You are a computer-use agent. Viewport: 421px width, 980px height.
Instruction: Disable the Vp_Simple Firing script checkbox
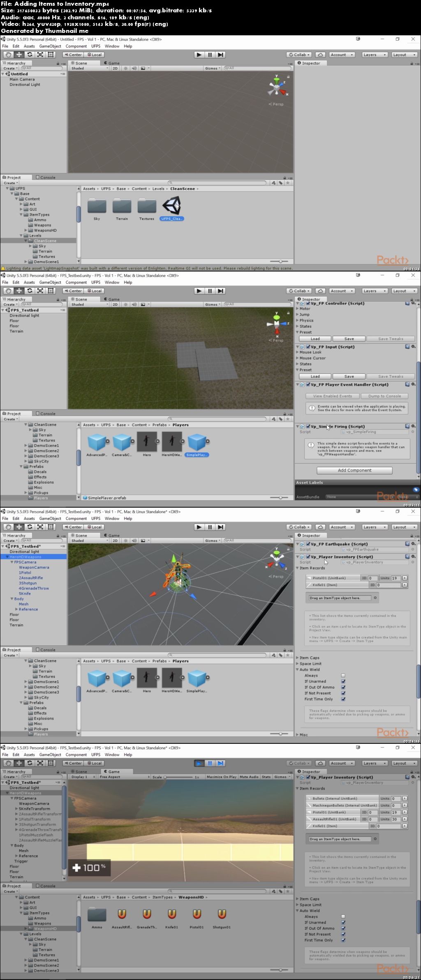coord(308,426)
